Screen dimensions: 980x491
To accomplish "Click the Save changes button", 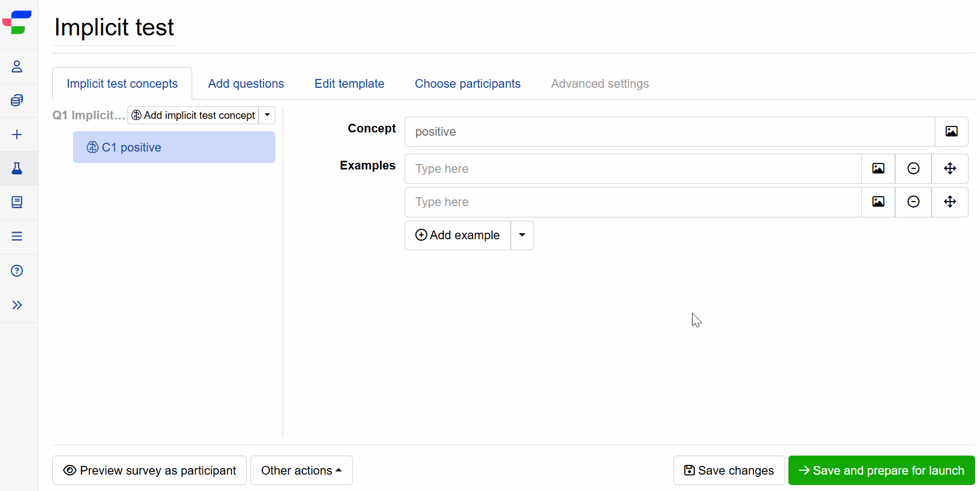I will tap(728, 470).
